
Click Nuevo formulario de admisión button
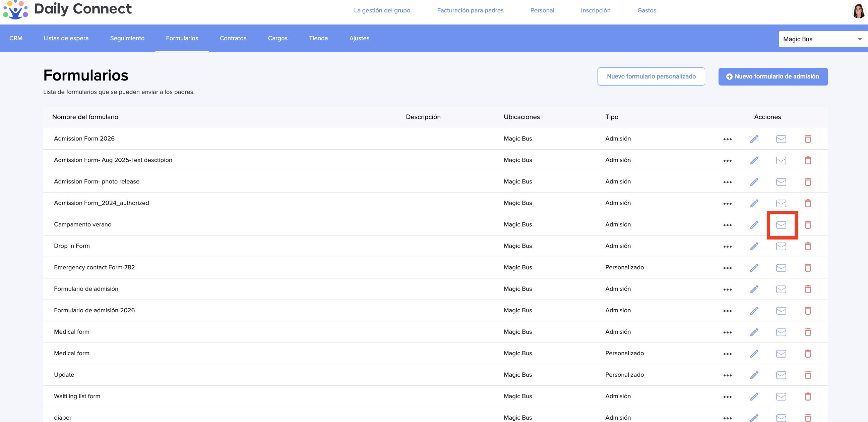772,76
